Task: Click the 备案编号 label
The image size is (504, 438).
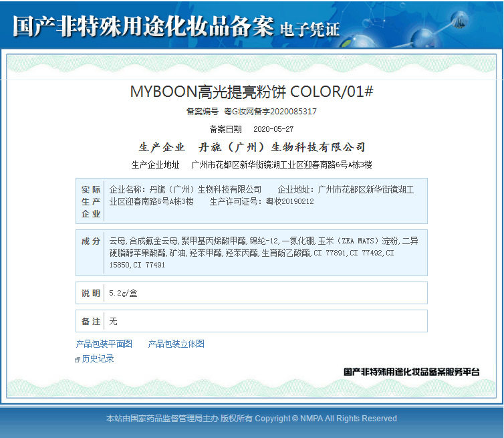Action: pyautogui.click(x=202, y=112)
